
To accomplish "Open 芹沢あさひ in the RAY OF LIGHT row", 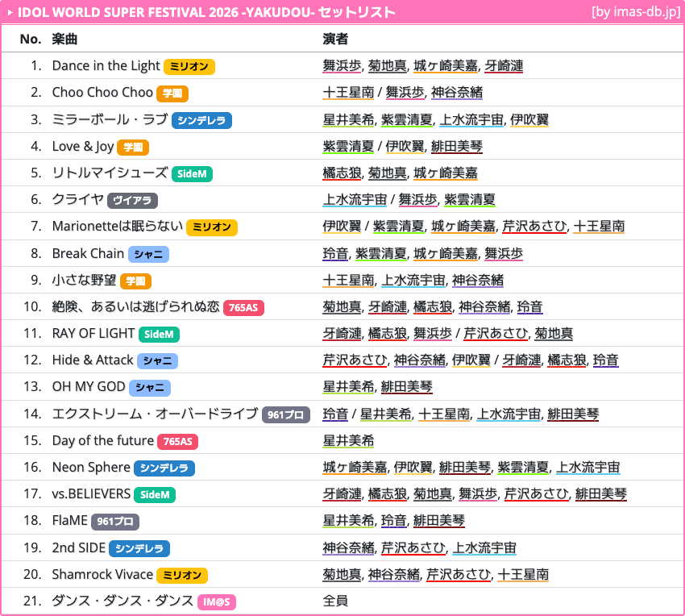I will 496,333.
